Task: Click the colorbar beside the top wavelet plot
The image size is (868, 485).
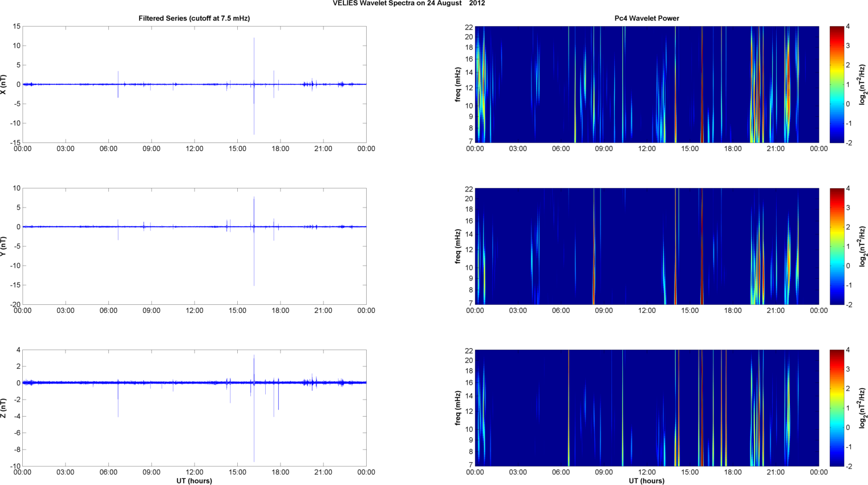Action: point(836,84)
